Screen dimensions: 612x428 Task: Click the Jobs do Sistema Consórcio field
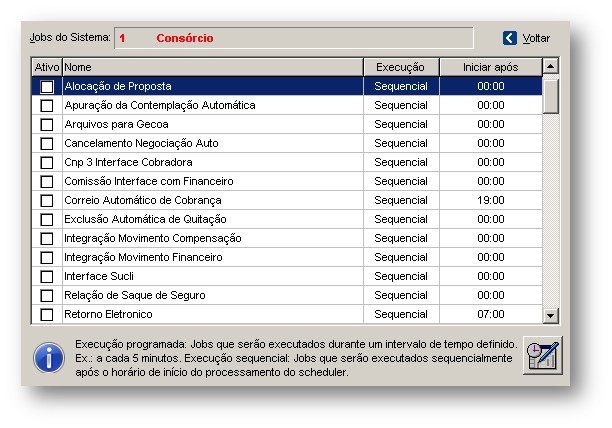click(294, 38)
